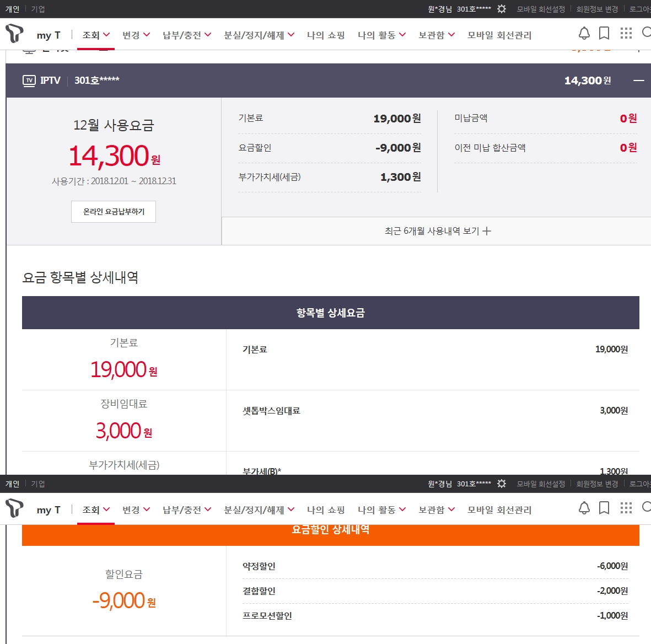This screenshot has height=644, width=651.
Task: Go to the 나의 쇼핑 menu item
Action: pyautogui.click(x=326, y=35)
